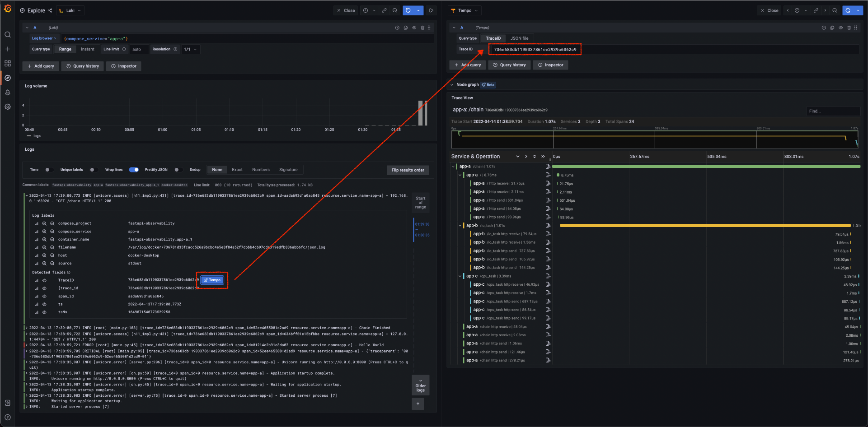Open the Tempo link for the TraceID field
Image resolution: width=868 pixels, height=427 pixels.
coord(212,280)
